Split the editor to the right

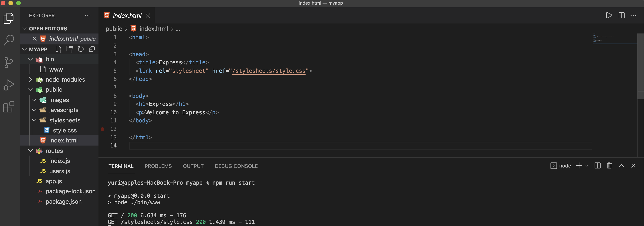(621, 16)
